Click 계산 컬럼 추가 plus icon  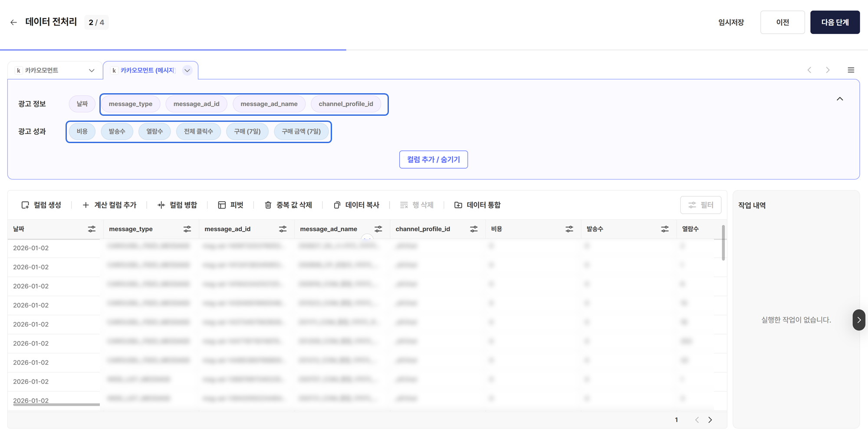[86, 205]
